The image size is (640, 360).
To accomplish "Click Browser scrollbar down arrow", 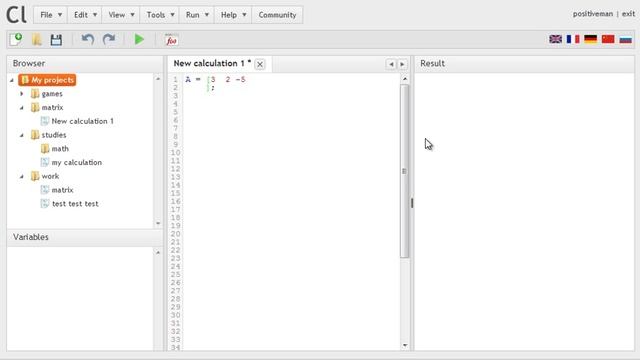I will click(158, 223).
